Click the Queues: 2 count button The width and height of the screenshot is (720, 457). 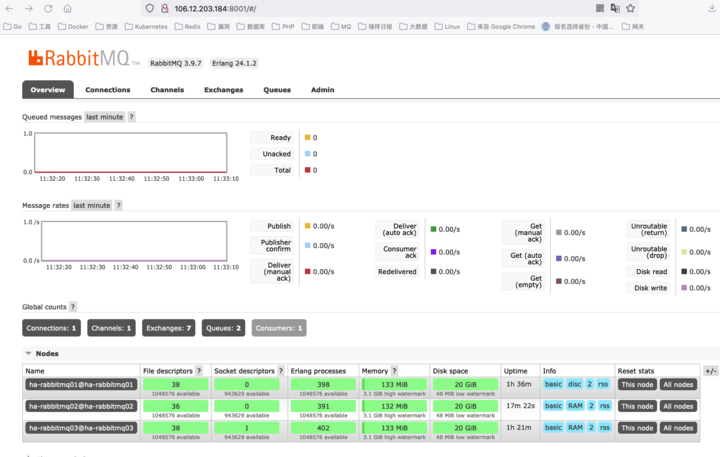coord(223,328)
